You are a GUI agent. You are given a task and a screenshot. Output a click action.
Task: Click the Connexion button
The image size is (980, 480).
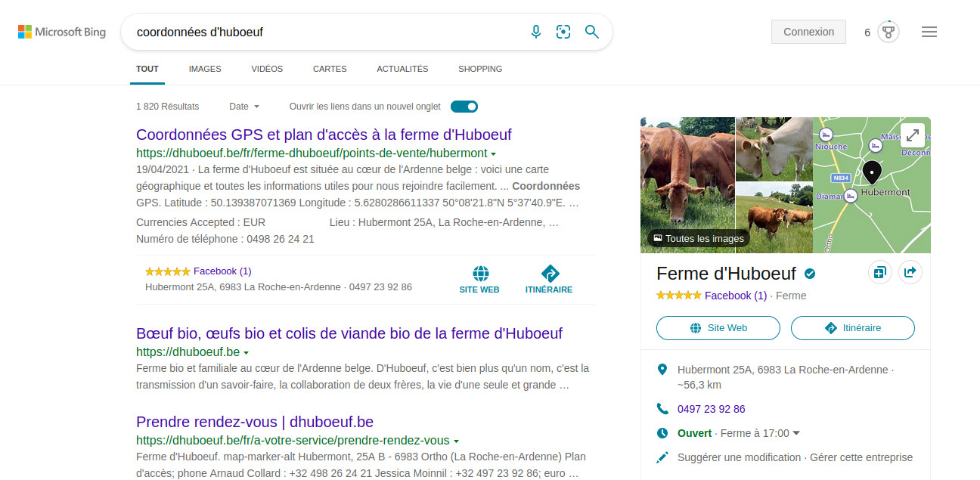click(808, 32)
